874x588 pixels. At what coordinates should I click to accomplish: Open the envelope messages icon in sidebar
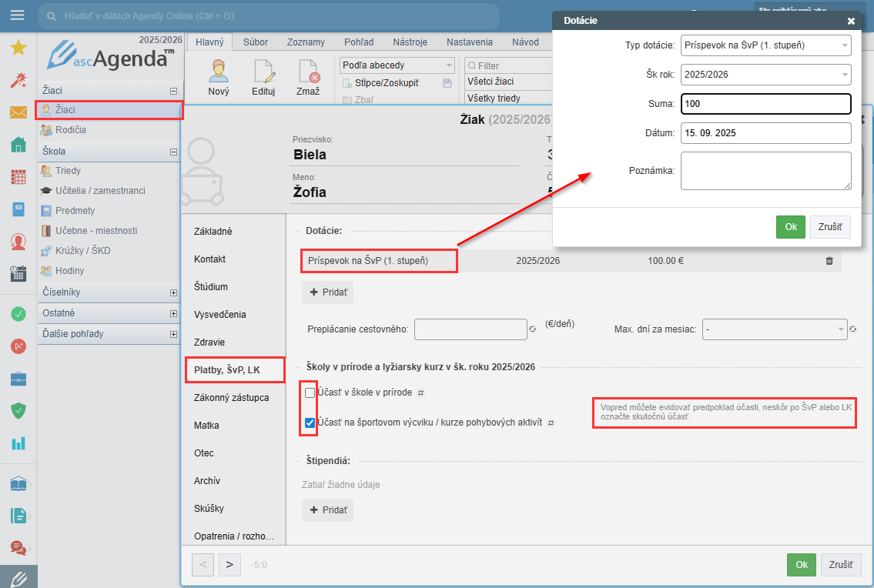click(x=18, y=112)
